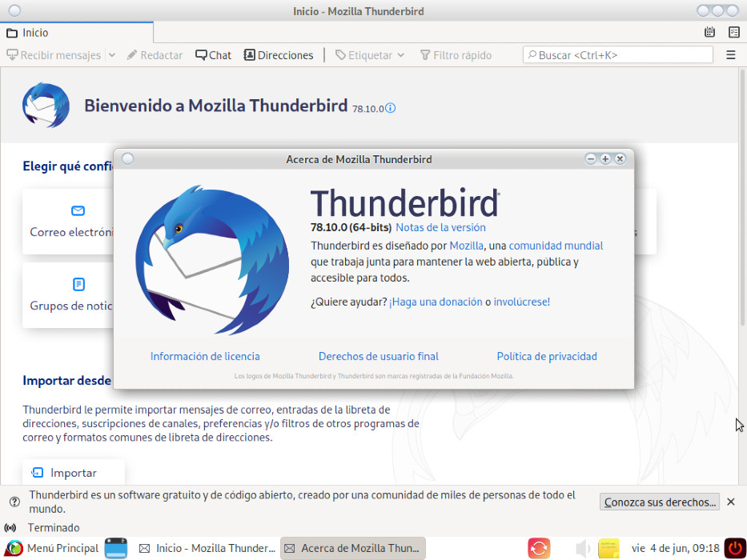Open the calendar tab icon
The height and width of the screenshot is (560, 747).
pyautogui.click(x=709, y=32)
